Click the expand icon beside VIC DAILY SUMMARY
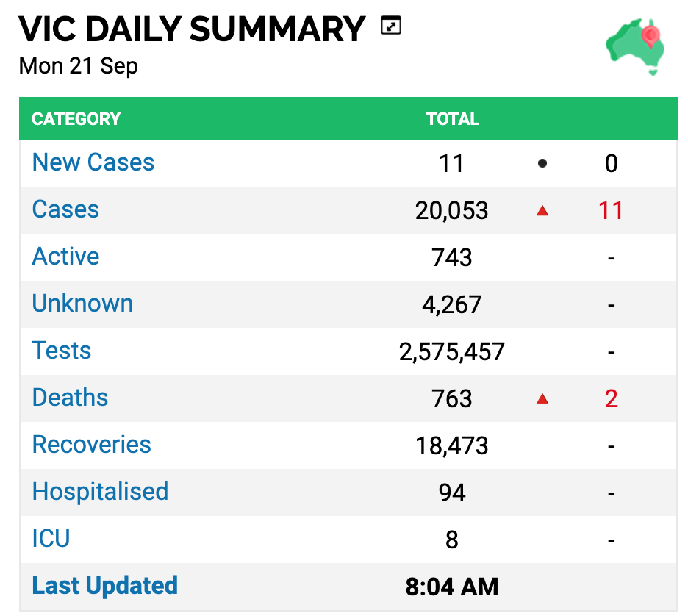688x616 pixels. coord(390,25)
